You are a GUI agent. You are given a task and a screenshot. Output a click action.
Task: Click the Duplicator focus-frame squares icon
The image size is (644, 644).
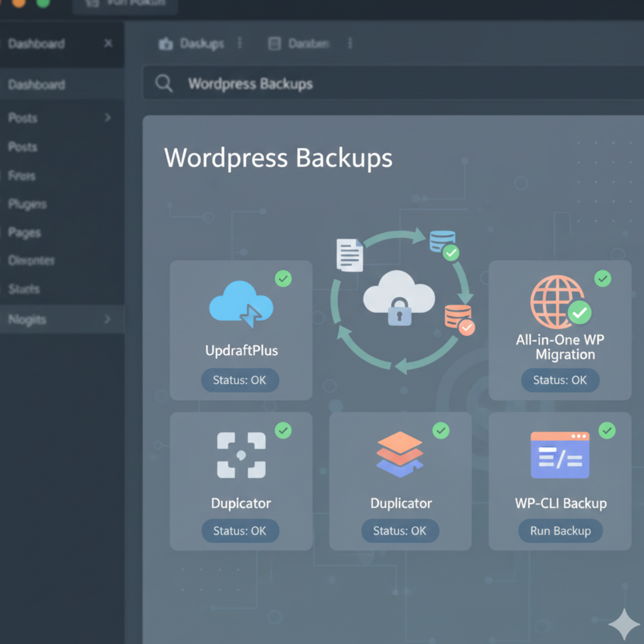[241, 455]
